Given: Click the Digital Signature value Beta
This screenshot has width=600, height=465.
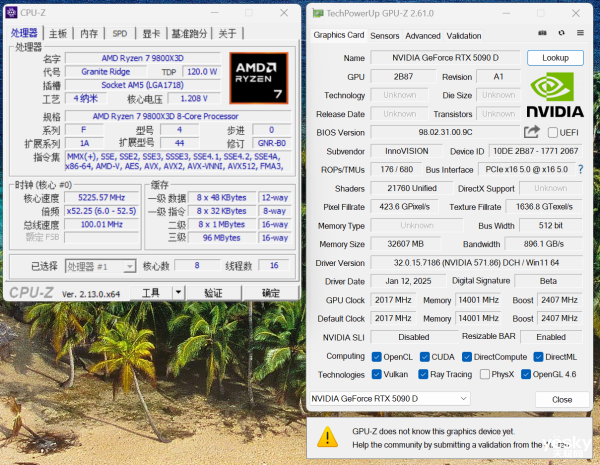Looking at the screenshot, I should click(x=548, y=281).
